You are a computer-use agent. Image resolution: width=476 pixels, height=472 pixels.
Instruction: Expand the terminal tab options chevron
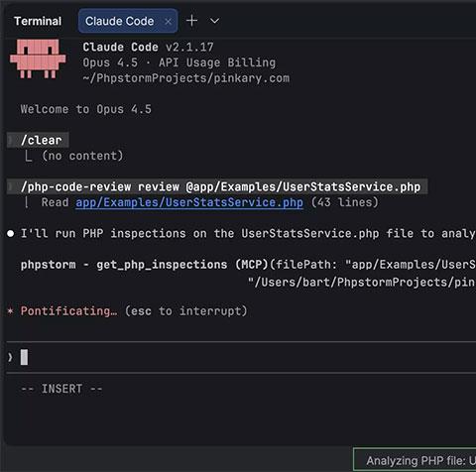214,21
